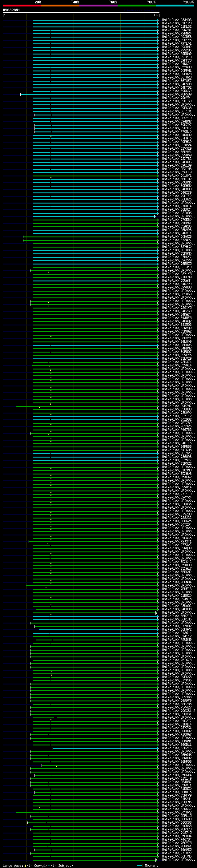This screenshot has width=197, height=868.
Task: Select the UniRef100_O01869 label
Action: click(x=177, y=294)
